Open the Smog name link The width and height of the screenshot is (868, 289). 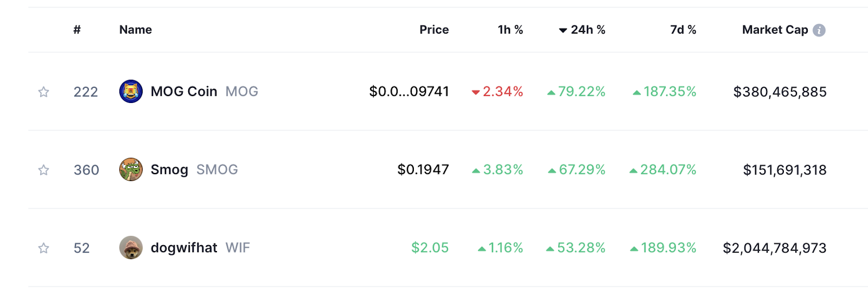pos(169,170)
